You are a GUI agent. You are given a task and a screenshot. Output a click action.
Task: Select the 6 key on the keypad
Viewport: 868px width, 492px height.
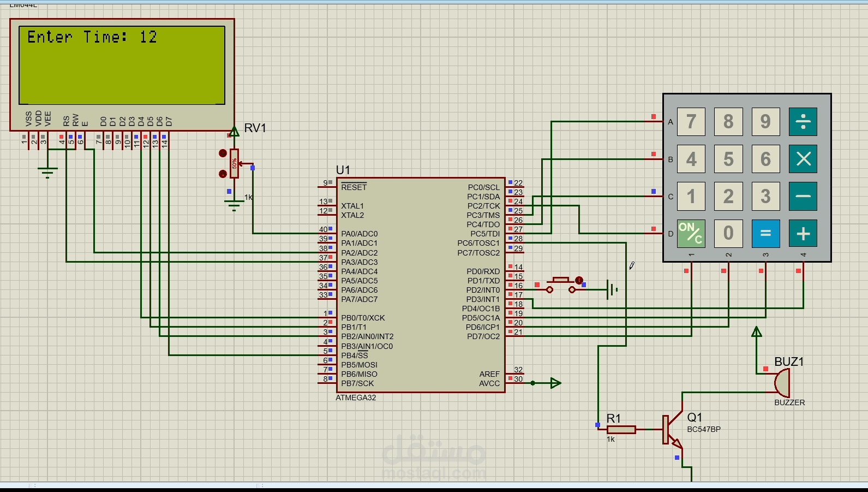tap(765, 159)
